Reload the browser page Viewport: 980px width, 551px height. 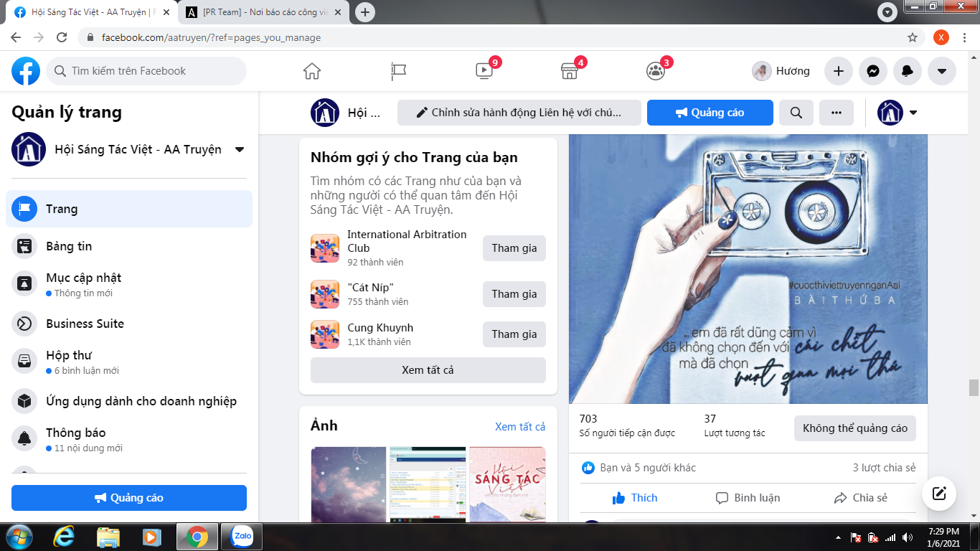point(62,37)
